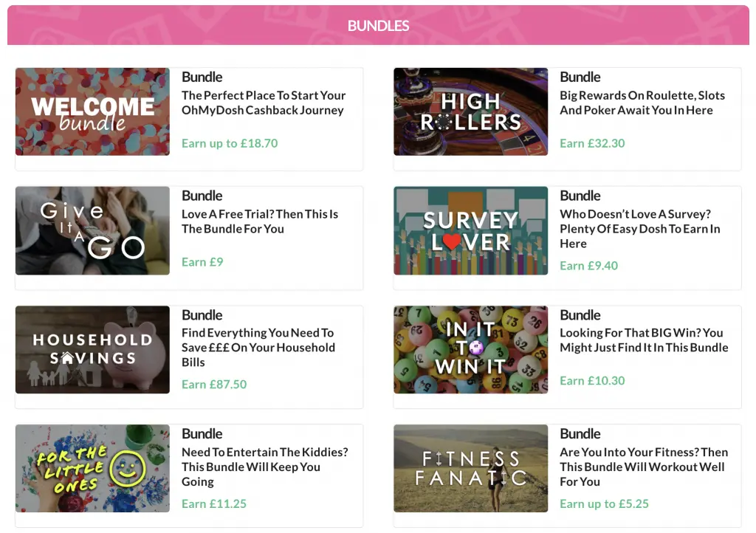756x533 pixels.
Task: Select the Give It A Go bundle image
Action: coord(92,230)
